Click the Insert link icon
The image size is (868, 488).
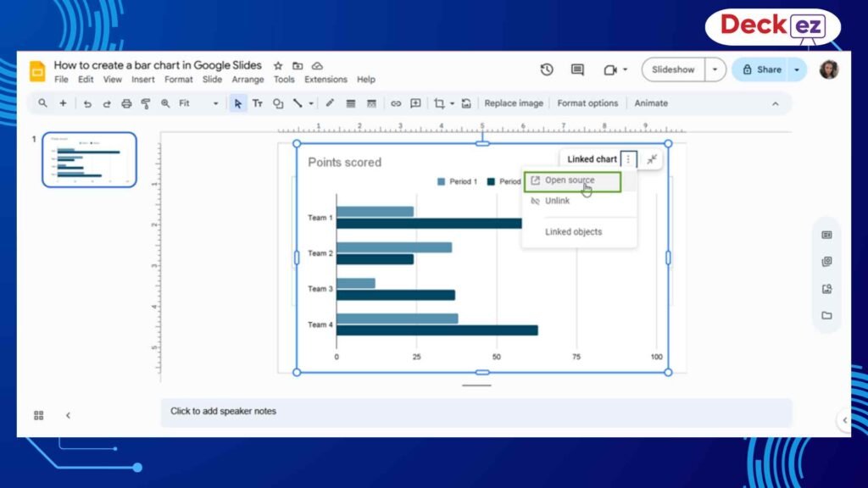396,103
